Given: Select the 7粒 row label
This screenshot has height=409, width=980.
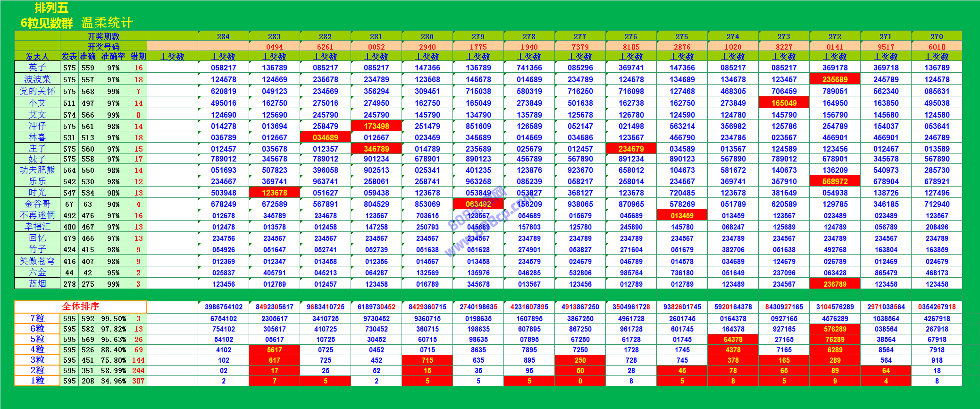Looking at the screenshot, I should 37,319.
